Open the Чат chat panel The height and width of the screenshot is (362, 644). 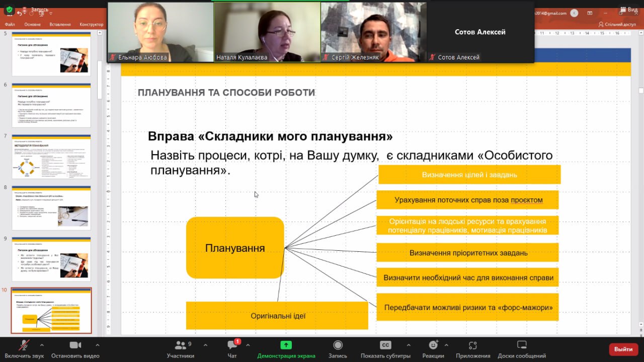coord(232,349)
